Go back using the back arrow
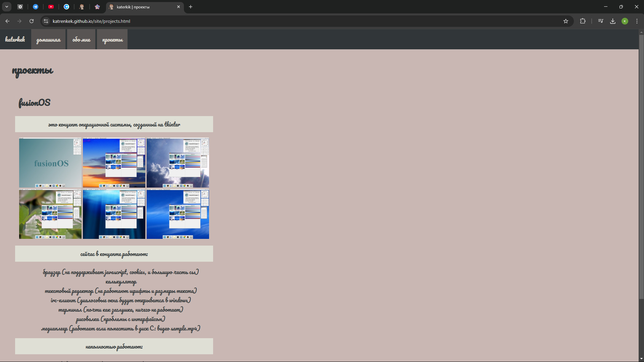 (7, 21)
